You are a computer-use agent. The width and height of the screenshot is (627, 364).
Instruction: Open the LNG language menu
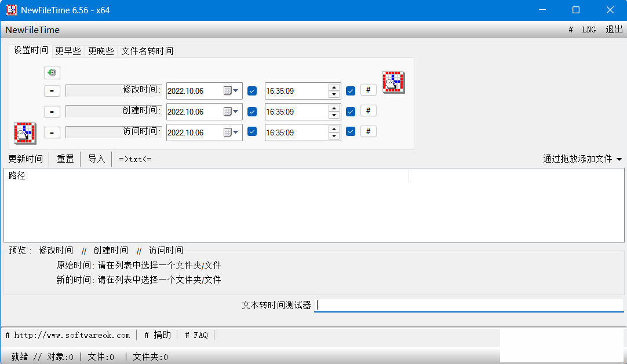589,30
